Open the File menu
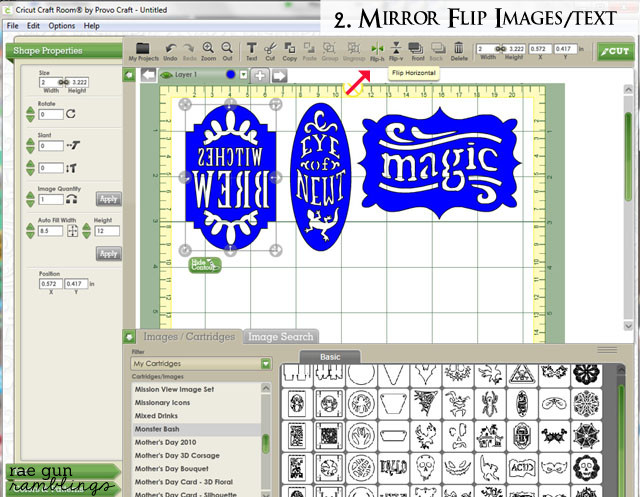640x497 pixels. [x=13, y=26]
